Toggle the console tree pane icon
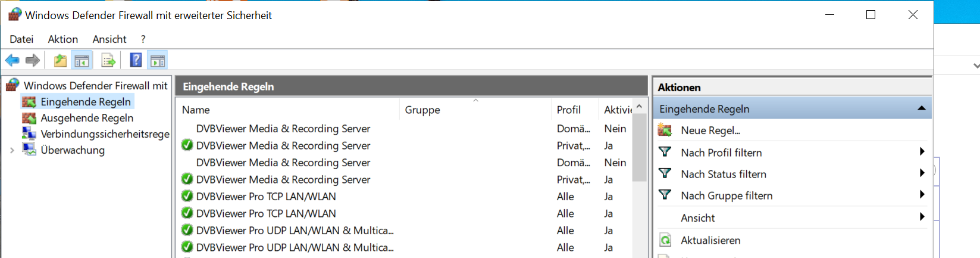The height and width of the screenshot is (258, 980). [82, 60]
